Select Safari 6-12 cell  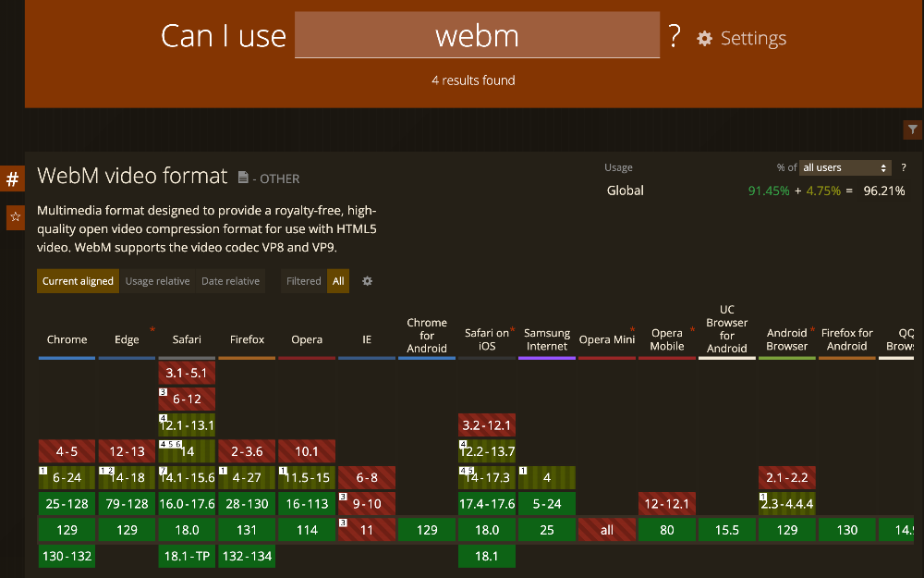pos(187,399)
